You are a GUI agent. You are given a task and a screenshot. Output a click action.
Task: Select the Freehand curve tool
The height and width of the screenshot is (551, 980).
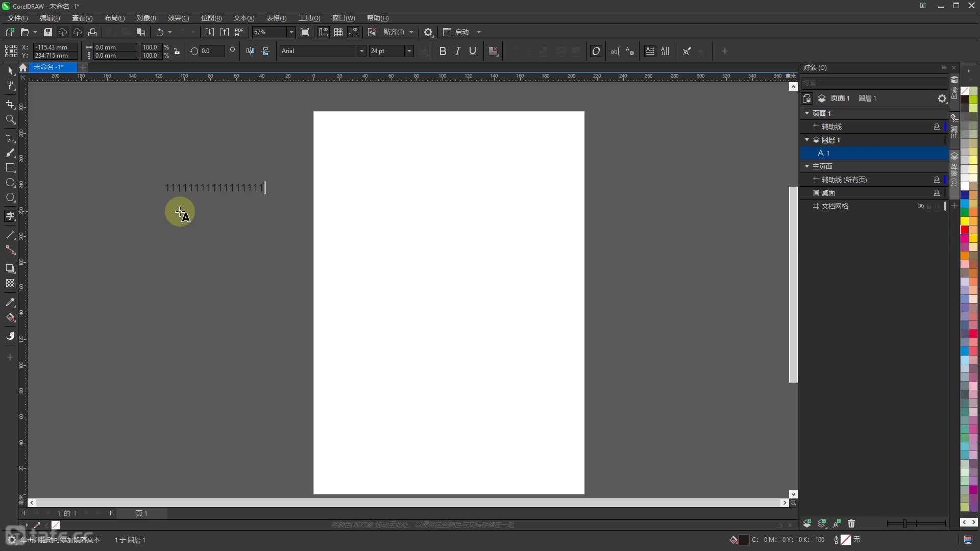tap(10, 138)
